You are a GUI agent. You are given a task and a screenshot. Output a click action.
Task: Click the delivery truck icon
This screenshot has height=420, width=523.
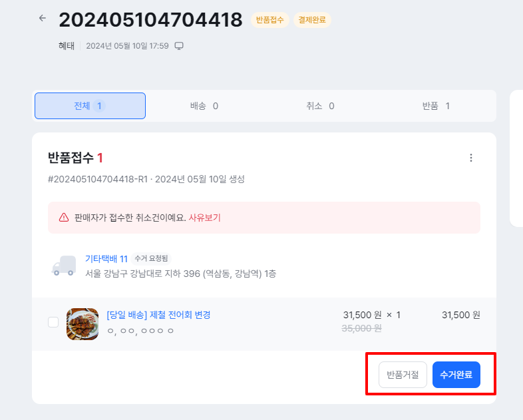pos(64,266)
